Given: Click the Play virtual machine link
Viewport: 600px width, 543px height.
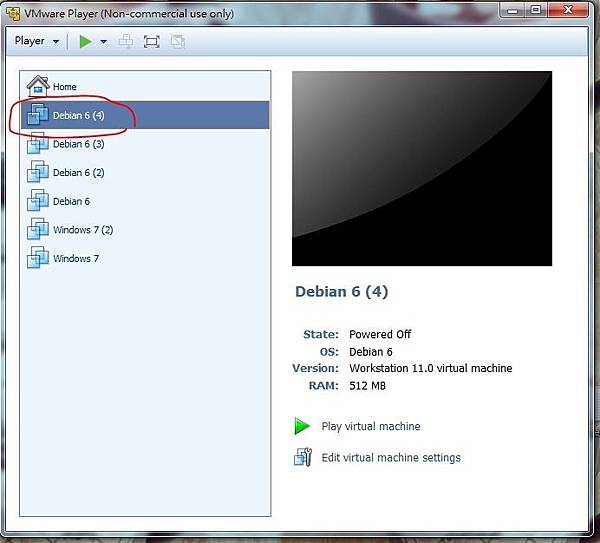Looking at the screenshot, I should 370,426.
